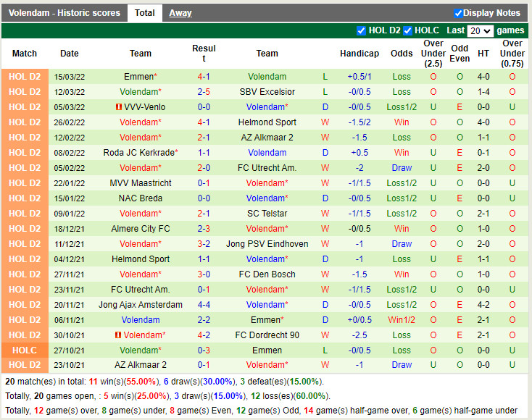Click the Odd Even column header
532x420 pixels.
click(x=460, y=54)
